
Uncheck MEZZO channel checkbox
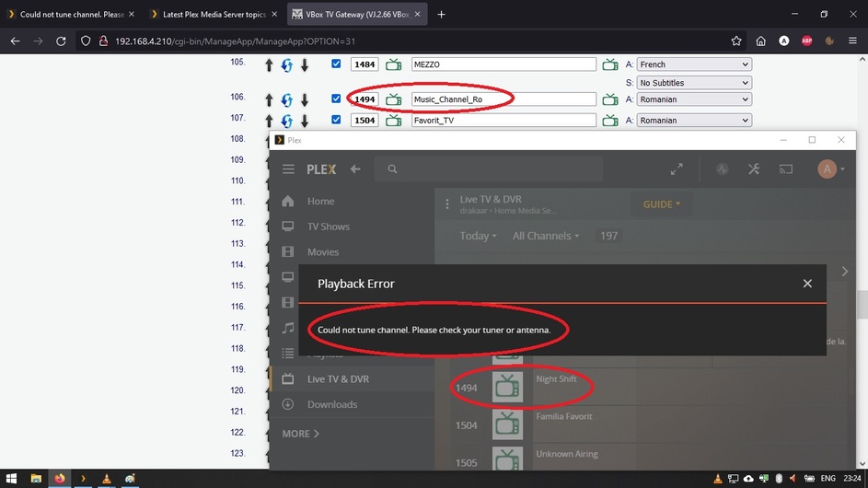click(x=336, y=64)
